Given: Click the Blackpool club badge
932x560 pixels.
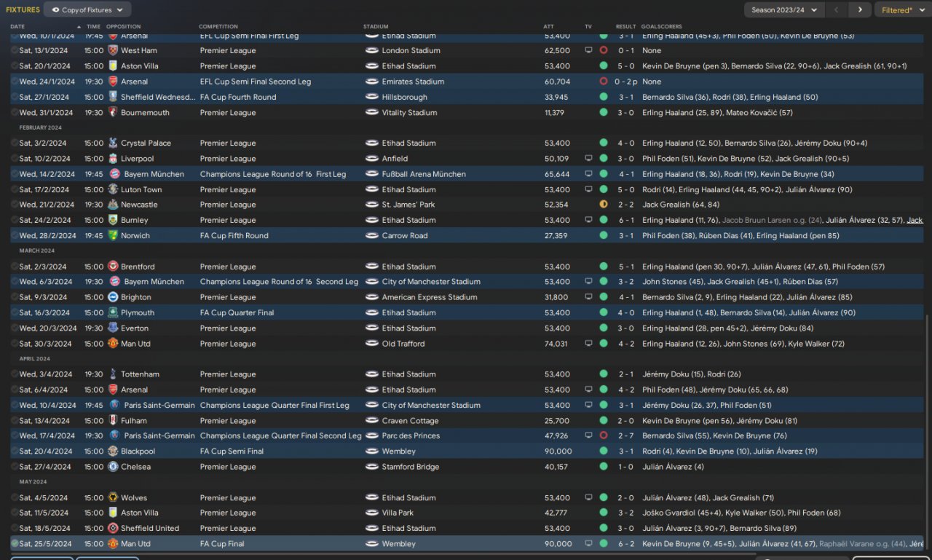Looking at the screenshot, I should [113, 451].
